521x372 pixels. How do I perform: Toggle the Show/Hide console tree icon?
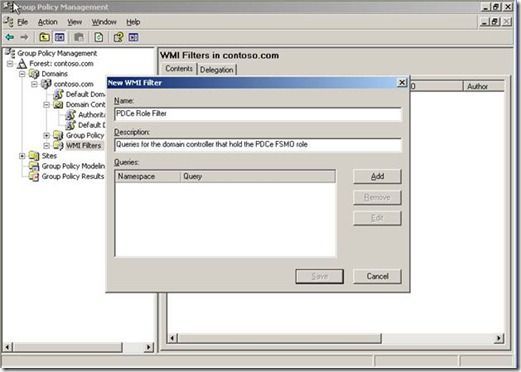coord(60,37)
